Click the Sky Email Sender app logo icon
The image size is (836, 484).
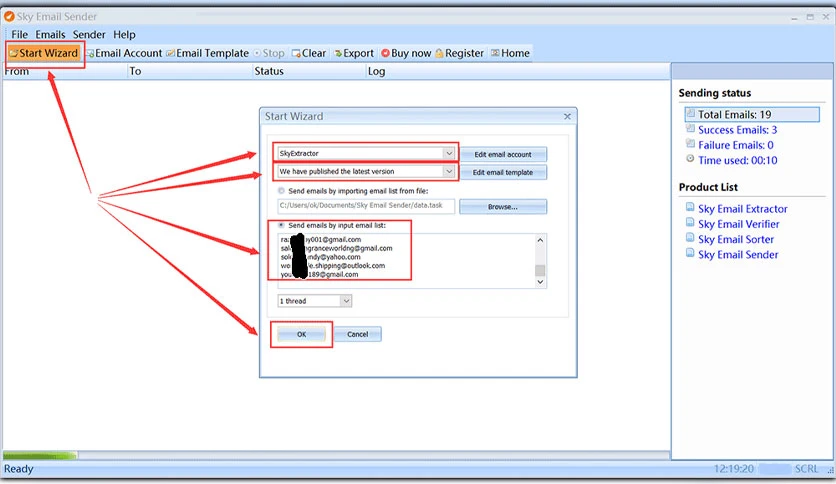9,17
